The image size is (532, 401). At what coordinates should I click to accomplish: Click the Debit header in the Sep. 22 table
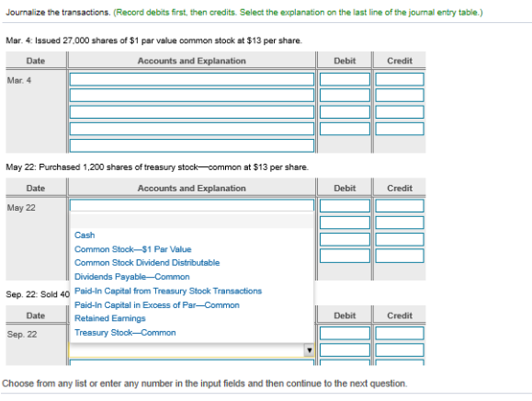(x=345, y=315)
